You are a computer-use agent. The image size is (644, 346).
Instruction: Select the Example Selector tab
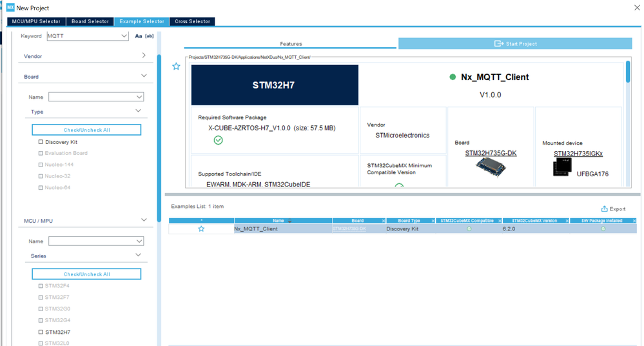pyautogui.click(x=142, y=21)
